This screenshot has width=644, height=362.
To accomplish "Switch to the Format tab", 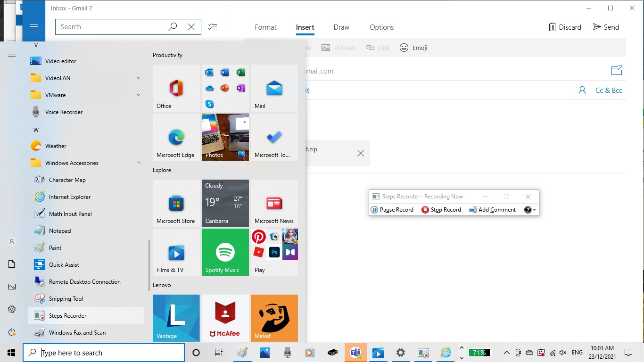I will click(265, 27).
